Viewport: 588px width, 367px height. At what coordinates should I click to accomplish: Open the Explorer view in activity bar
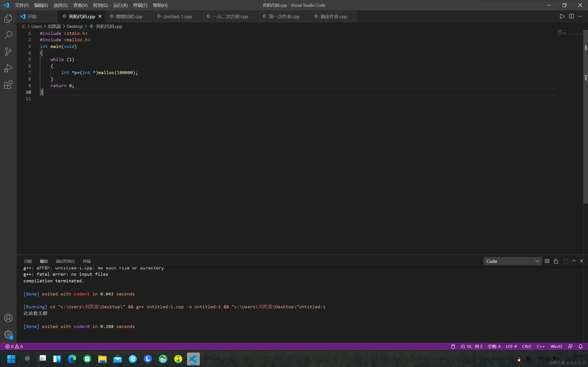click(x=8, y=18)
